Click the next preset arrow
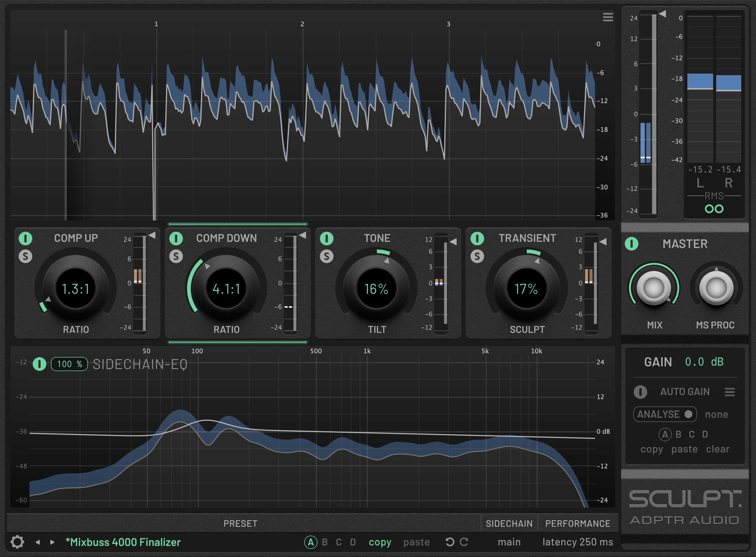Image resolution: width=756 pixels, height=557 pixels. pos(52,542)
